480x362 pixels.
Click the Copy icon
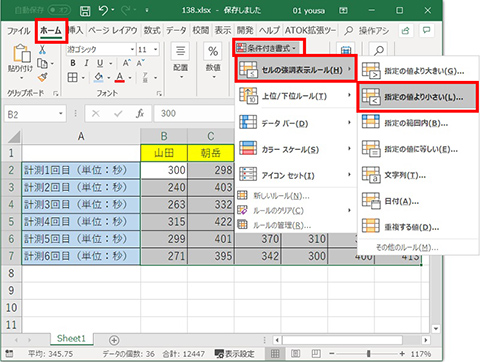pos(42,63)
